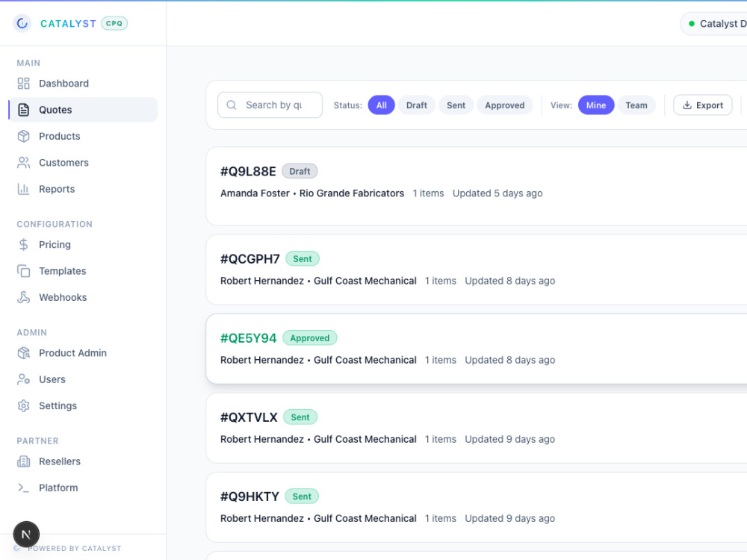
Task: Click the Catalyst environment status pill
Action: pos(715,24)
